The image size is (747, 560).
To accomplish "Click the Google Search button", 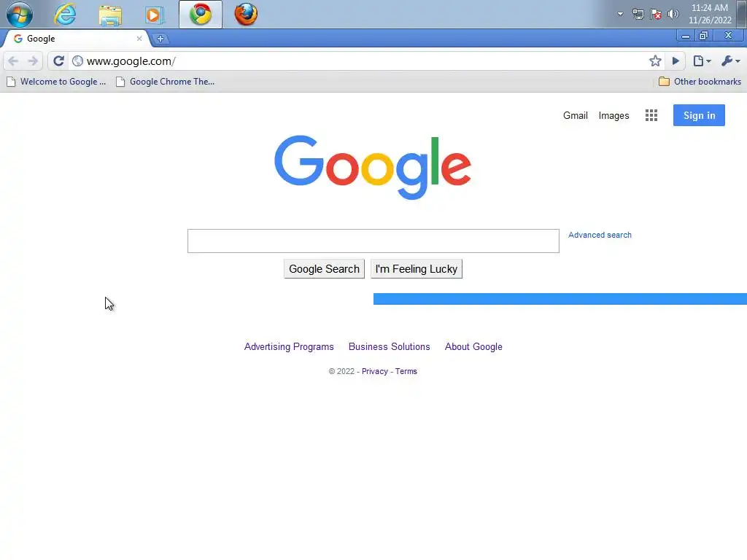I will pyautogui.click(x=324, y=269).
